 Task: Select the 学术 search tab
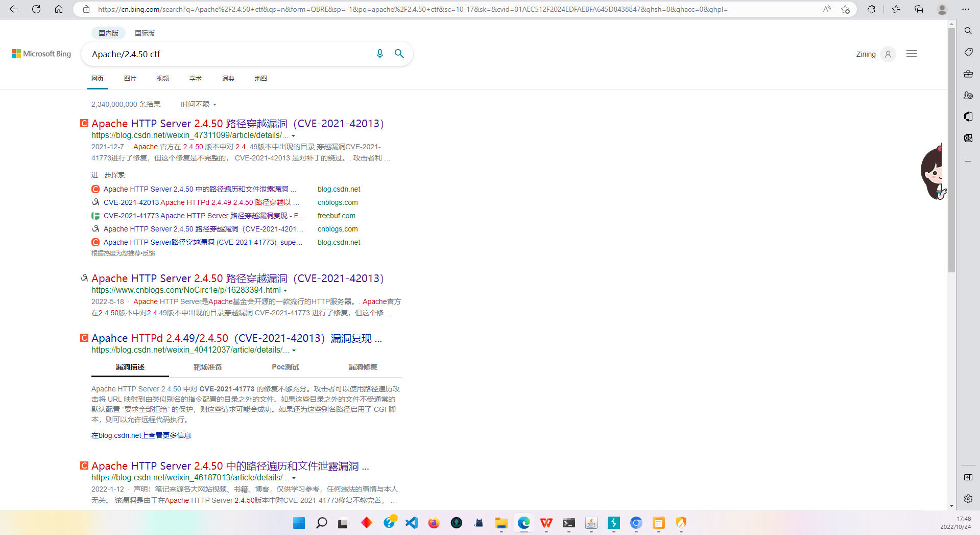[x=196, y=78]
